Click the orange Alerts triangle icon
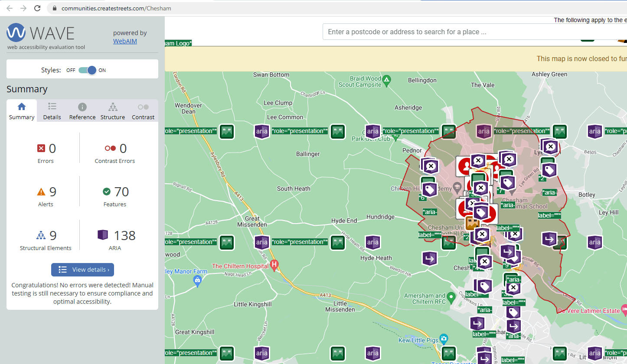This screenshot has width=627, height=364. click(41, 192)
